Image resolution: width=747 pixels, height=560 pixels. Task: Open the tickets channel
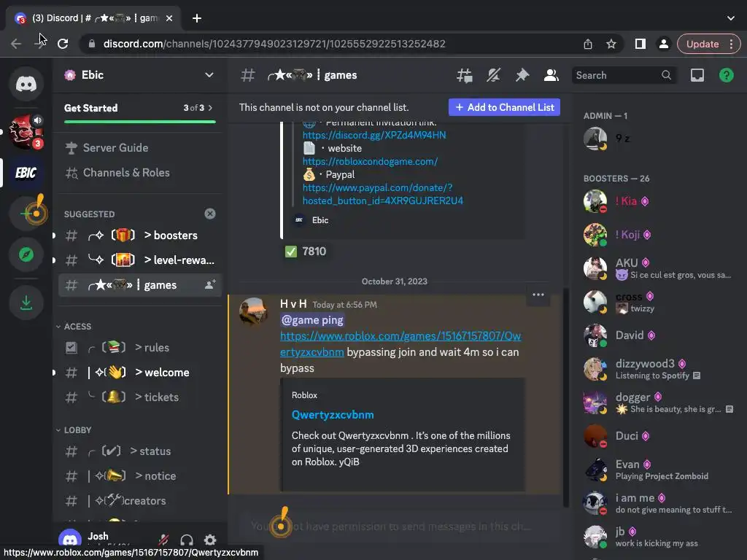[x=139, y=397]
